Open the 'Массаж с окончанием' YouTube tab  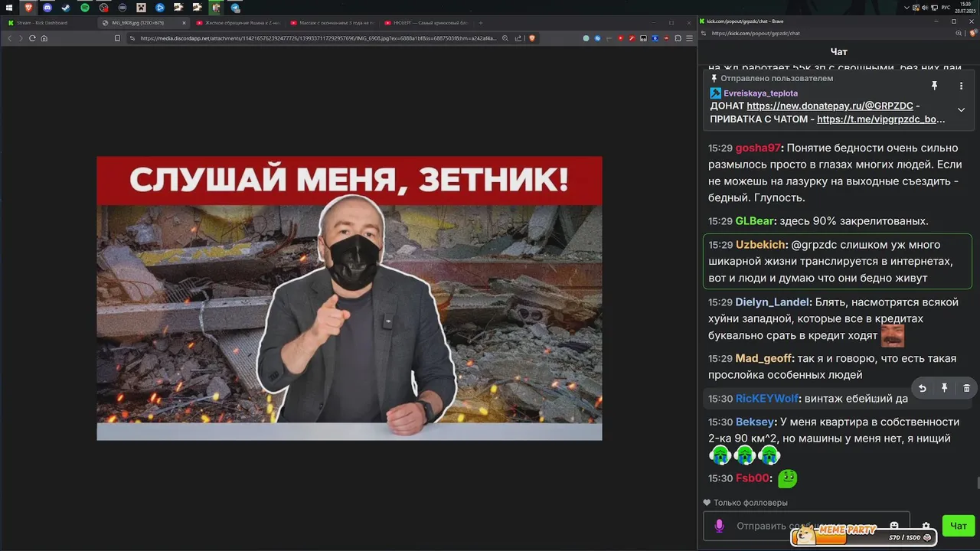(332, 23)
